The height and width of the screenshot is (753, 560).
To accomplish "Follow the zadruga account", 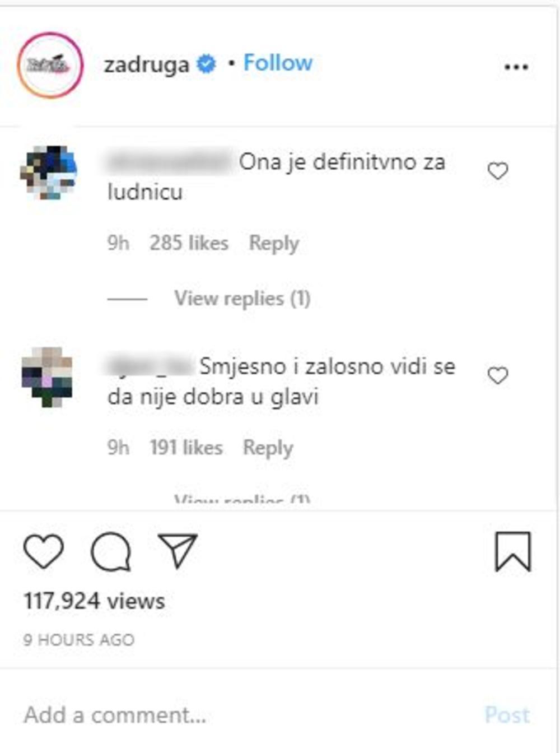I will point(278,63).
